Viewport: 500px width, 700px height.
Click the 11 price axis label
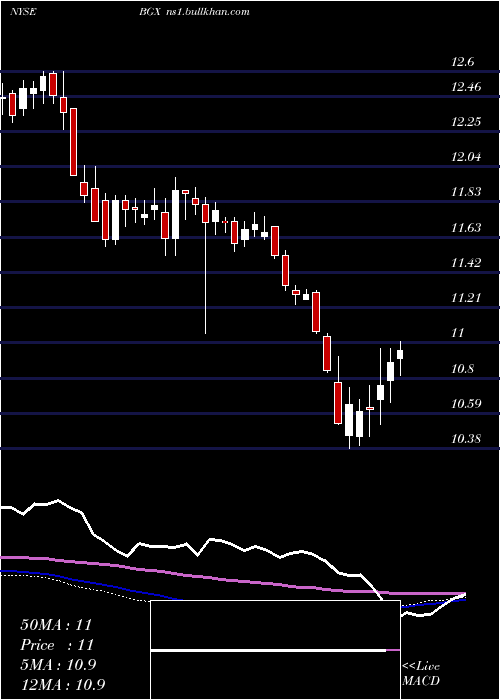pos(458,333)
